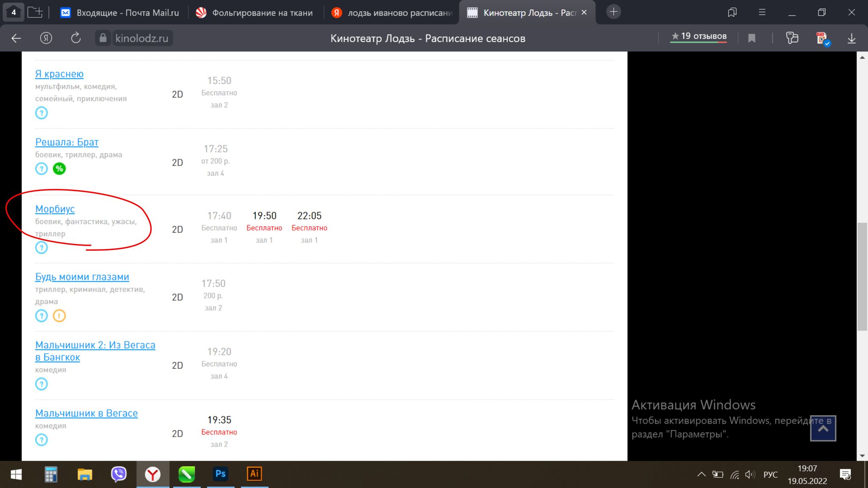Click info icon under Будь моими глазами
The height and width of the screenshot is (488, 868).
41,316
